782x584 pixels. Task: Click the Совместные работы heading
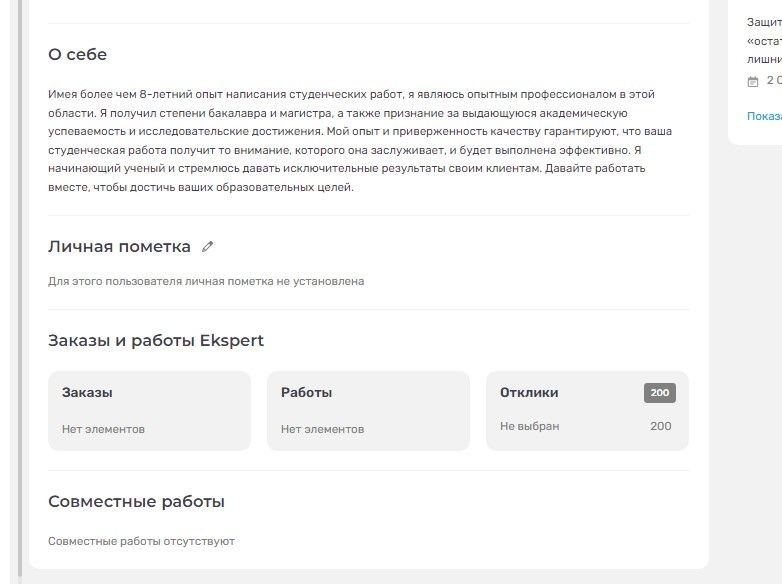pos(136,502)
